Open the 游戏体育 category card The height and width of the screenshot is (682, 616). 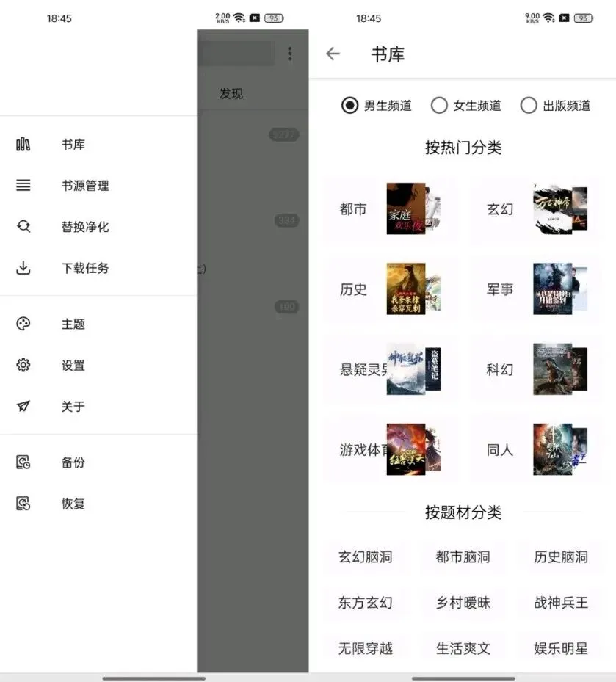pyautogui.click(x=390, y=449)
